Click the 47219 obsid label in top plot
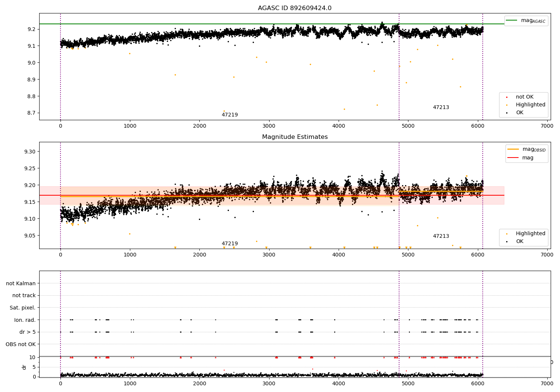The image size is (560, 392). pos(230,115)
